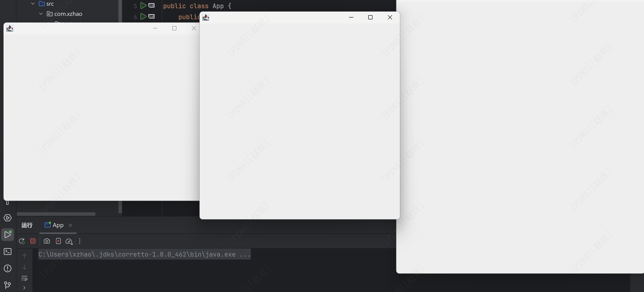Click the project tree horizontal scrollbar
This screenshot has height=292, width=644.
coord(56,214)
